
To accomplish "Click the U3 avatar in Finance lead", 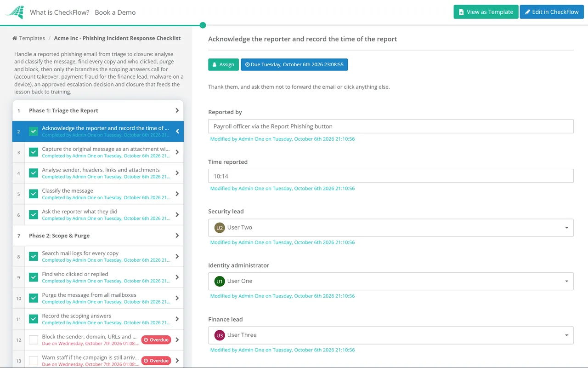I will (220, 335).
